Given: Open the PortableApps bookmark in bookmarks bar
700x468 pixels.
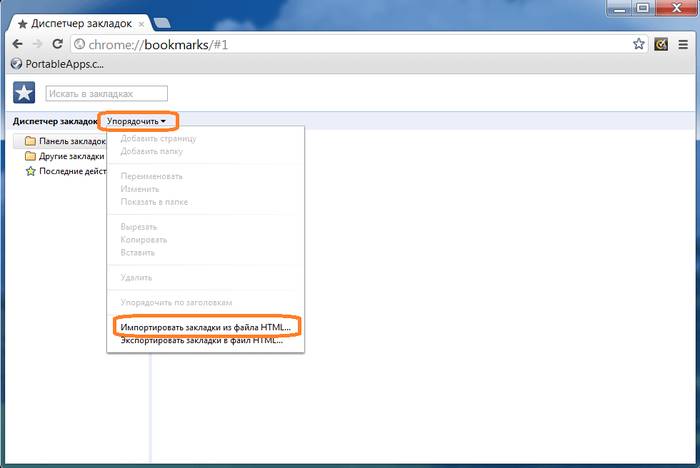Looking at the screenshot, I should (x=56, y=64).
